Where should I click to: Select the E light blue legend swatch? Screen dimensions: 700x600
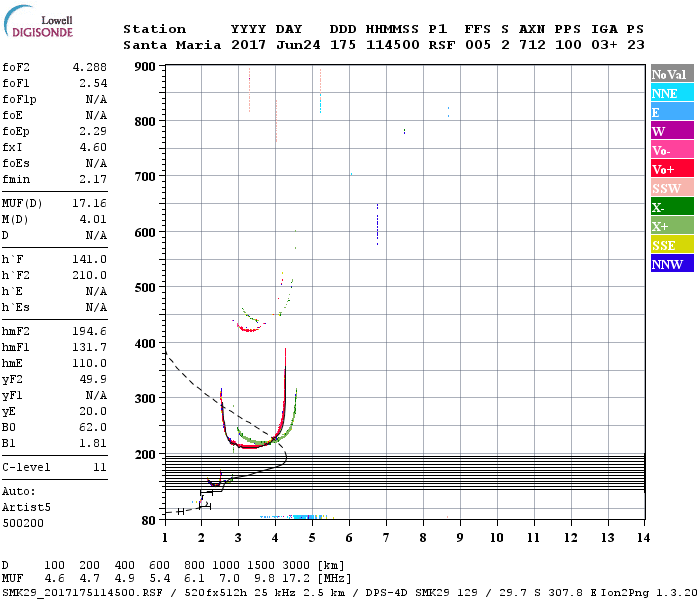(672, 112)
